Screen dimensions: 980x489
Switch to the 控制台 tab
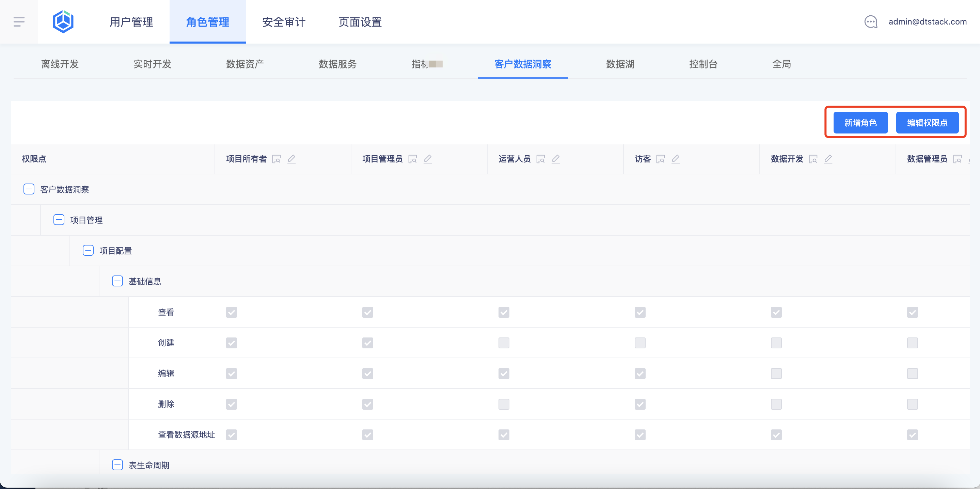[703, 64]
